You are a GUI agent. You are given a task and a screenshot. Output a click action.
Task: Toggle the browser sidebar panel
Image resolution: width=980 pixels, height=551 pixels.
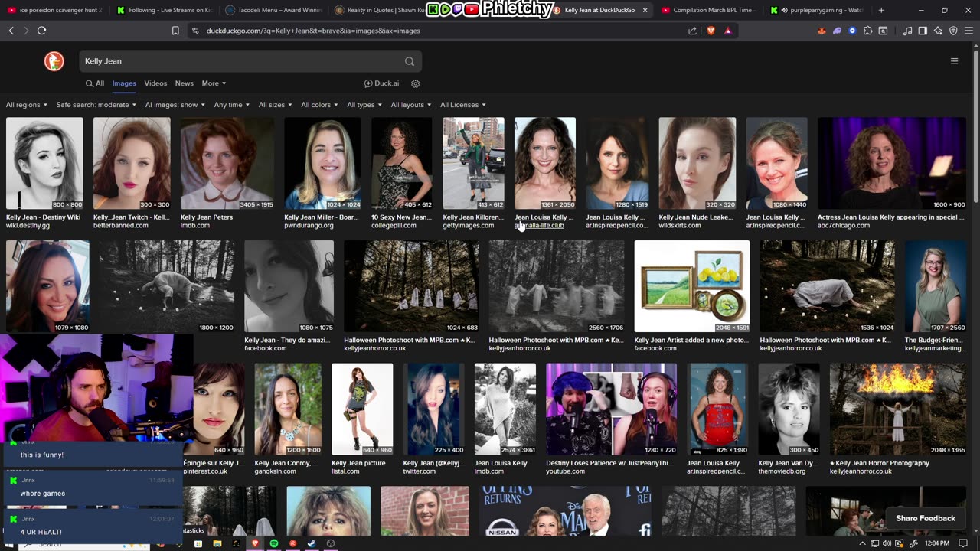click(x=923, y=31)
